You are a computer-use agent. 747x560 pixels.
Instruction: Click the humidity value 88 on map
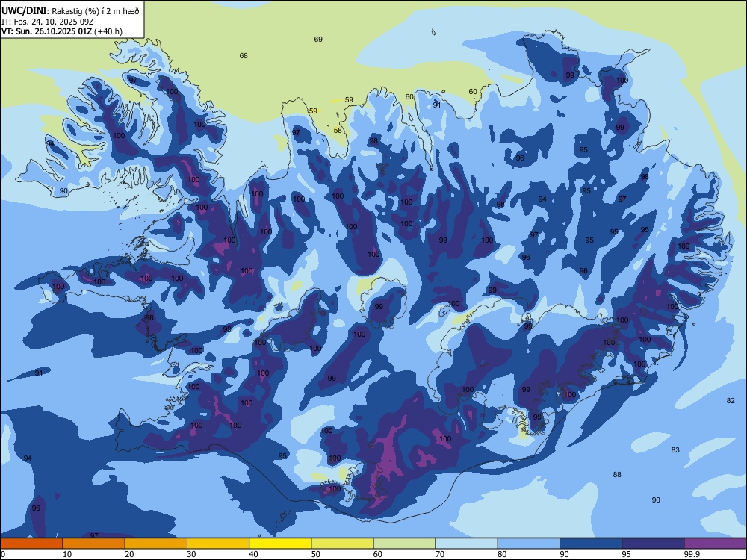(x=617, y=475)
